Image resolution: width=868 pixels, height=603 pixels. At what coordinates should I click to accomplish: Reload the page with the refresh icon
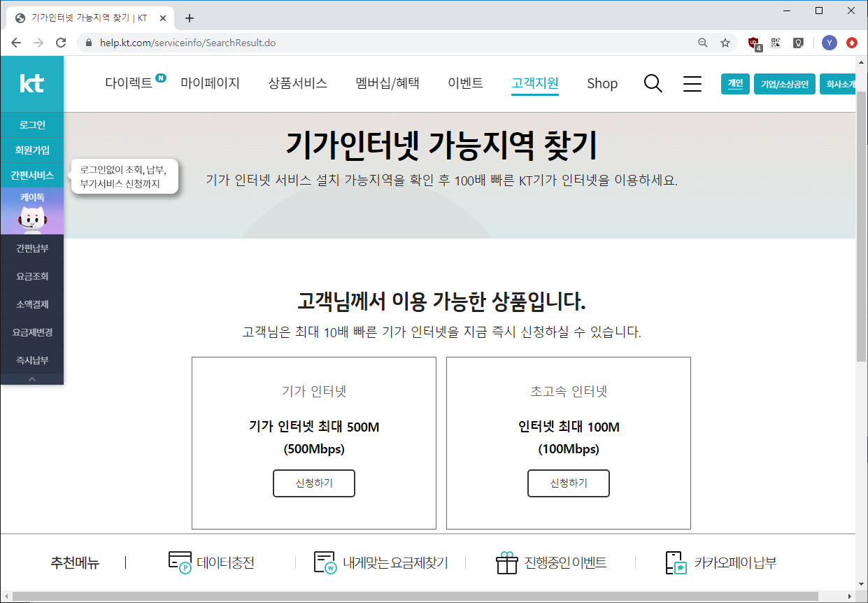click(x=61, y=43)
